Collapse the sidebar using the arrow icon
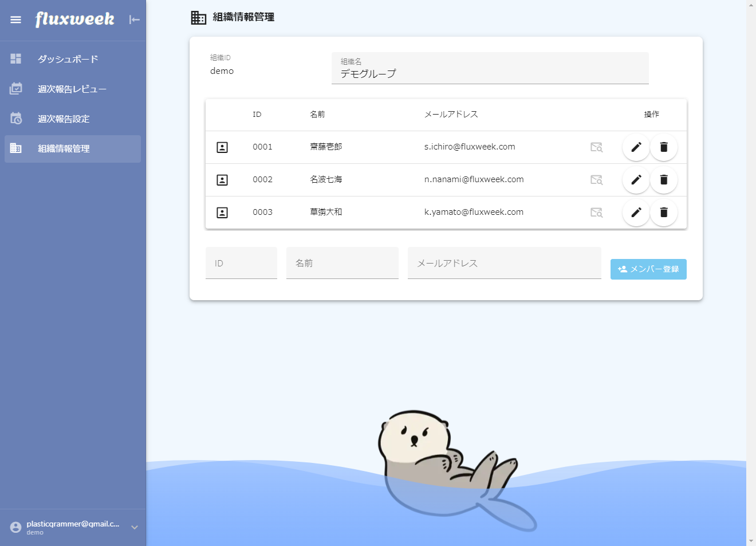 click(x=135, y=19)
